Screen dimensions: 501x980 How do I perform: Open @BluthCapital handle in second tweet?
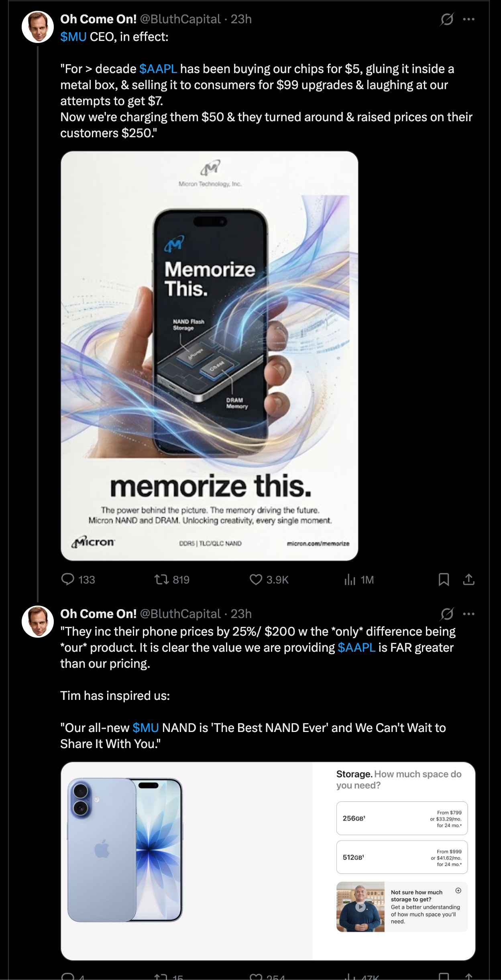click(x=180, y=614)
